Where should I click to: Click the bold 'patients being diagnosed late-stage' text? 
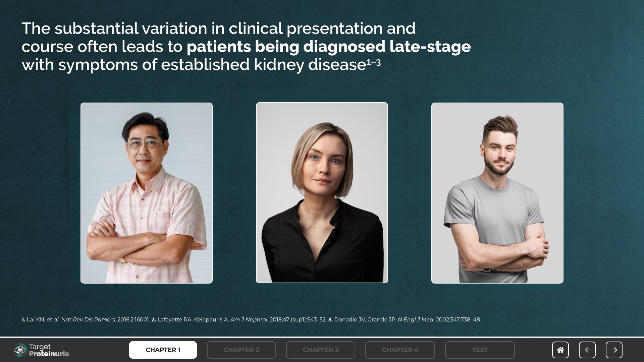coord(329,47)
